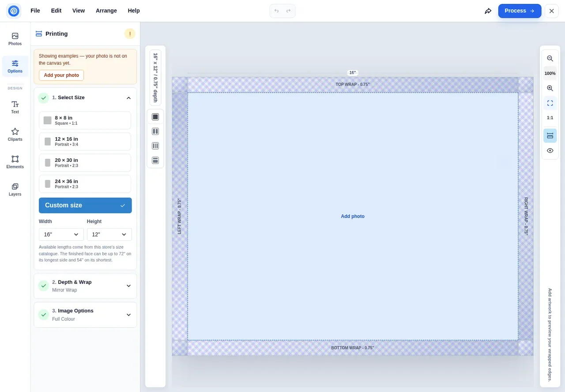Zoom out the canvas
Image resolution: width=565 pixels, height=392 pixels.
[x=550, y=58]
